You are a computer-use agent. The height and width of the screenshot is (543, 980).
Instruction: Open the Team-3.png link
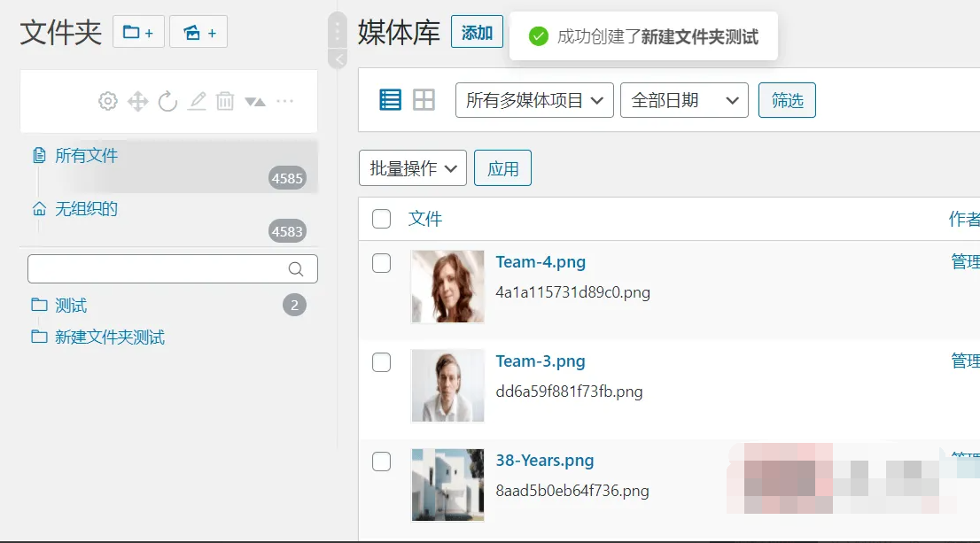click(x=541, y=361)
